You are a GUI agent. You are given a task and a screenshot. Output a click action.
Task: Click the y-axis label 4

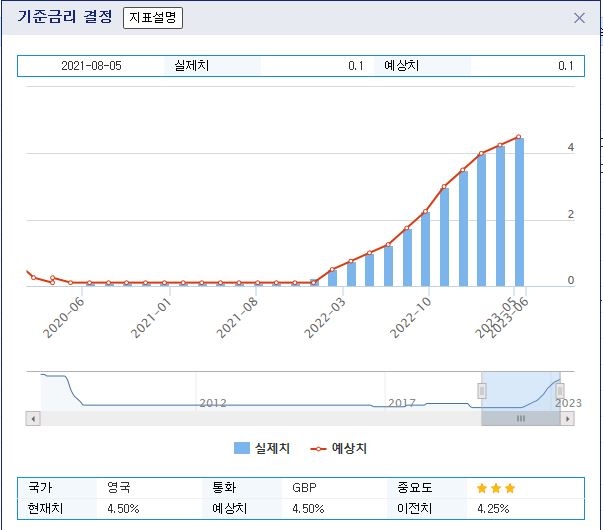(x=571, y=147)
